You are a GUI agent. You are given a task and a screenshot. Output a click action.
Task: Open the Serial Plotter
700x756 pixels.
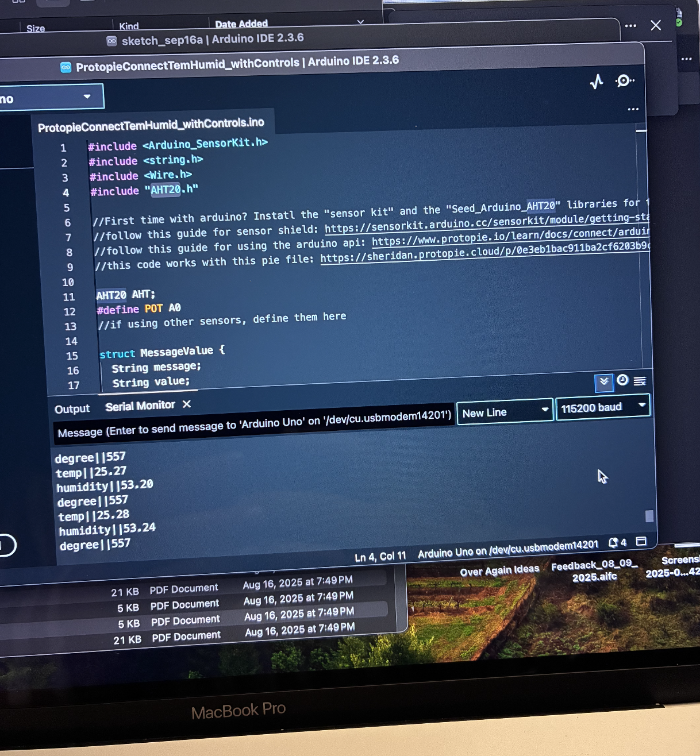click(597, 82)
